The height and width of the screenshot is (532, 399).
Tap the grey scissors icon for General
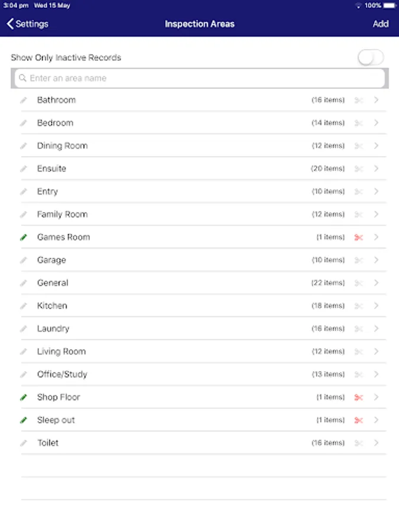358,283
